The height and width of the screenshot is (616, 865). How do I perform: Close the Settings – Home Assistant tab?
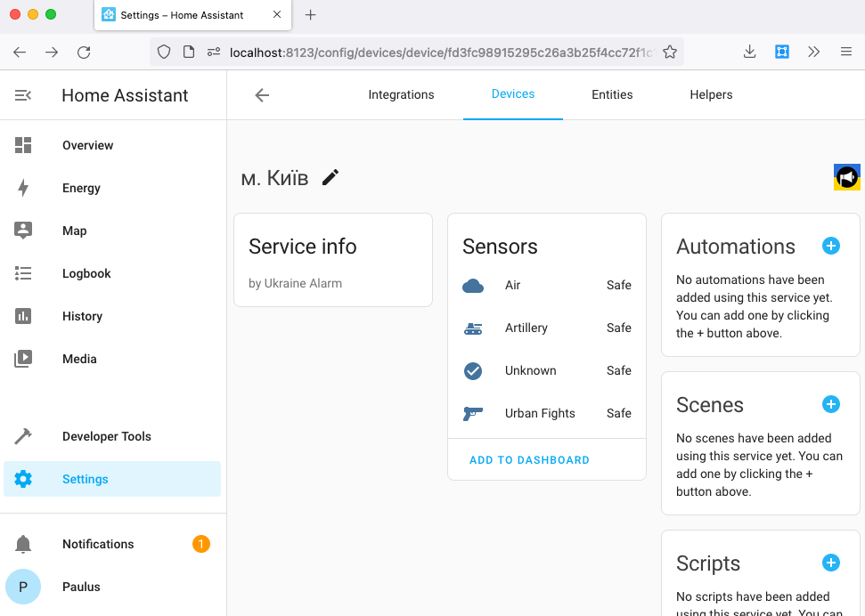[277, 15]
